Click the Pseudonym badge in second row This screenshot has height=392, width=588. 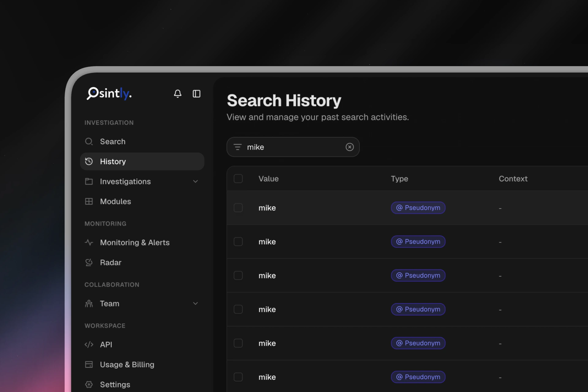pyautogui.click(x=418, y=242)
